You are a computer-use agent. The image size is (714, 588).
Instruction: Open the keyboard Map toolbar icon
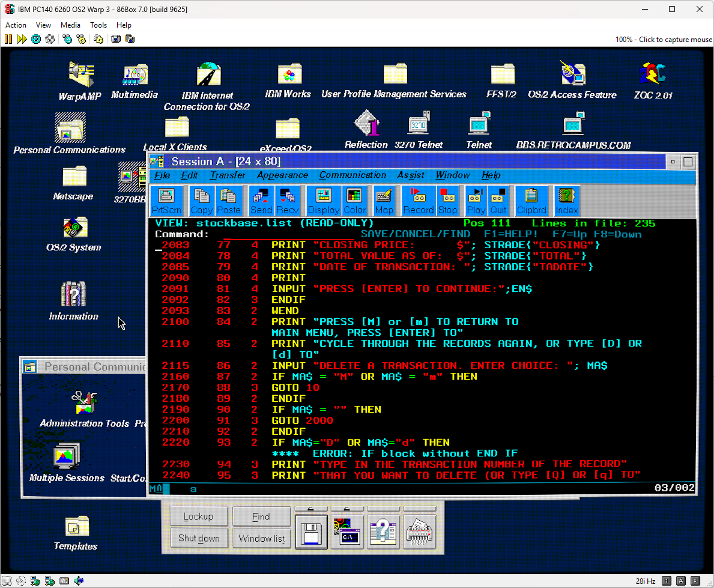pyautogui.click(x=384, y=201)
